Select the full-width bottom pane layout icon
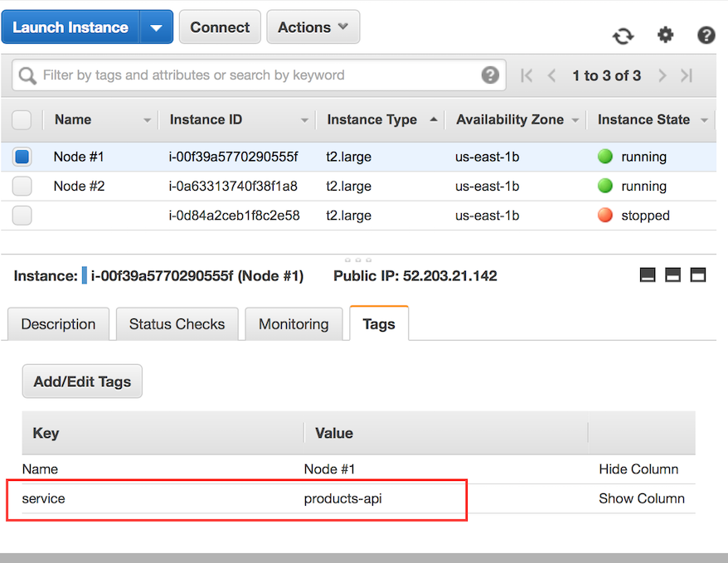The width and height of the screenshot is (728, 563). [x=697, y=274]
